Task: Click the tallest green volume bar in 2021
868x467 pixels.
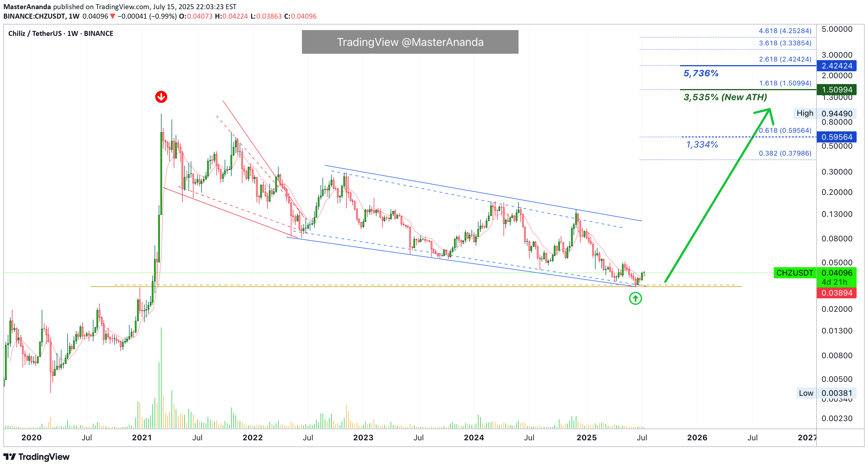Action: pos(161,378)
